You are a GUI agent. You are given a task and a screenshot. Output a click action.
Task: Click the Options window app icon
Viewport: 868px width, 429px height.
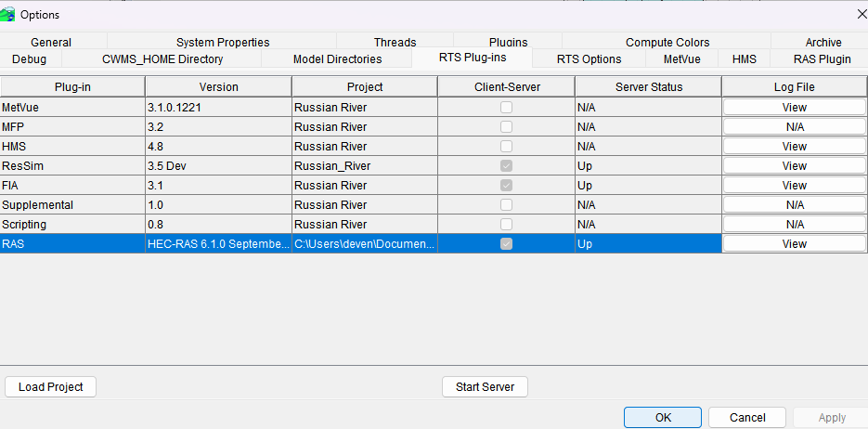point(7,14)
